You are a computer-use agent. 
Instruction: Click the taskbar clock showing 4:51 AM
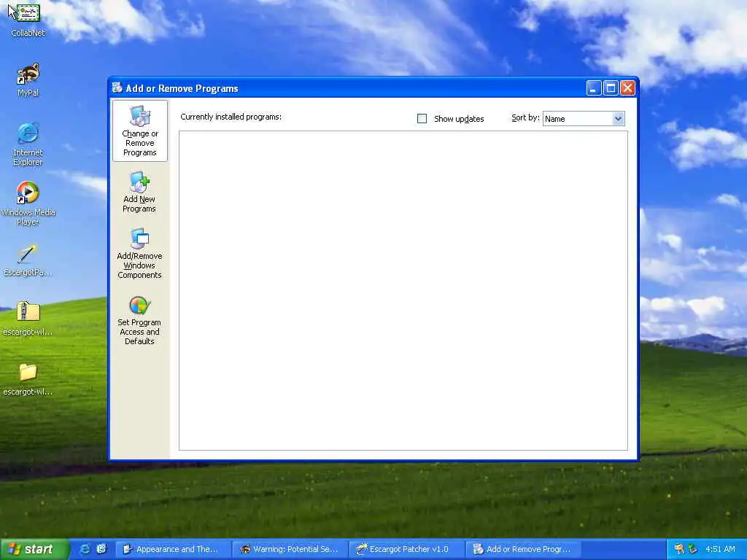720,549
